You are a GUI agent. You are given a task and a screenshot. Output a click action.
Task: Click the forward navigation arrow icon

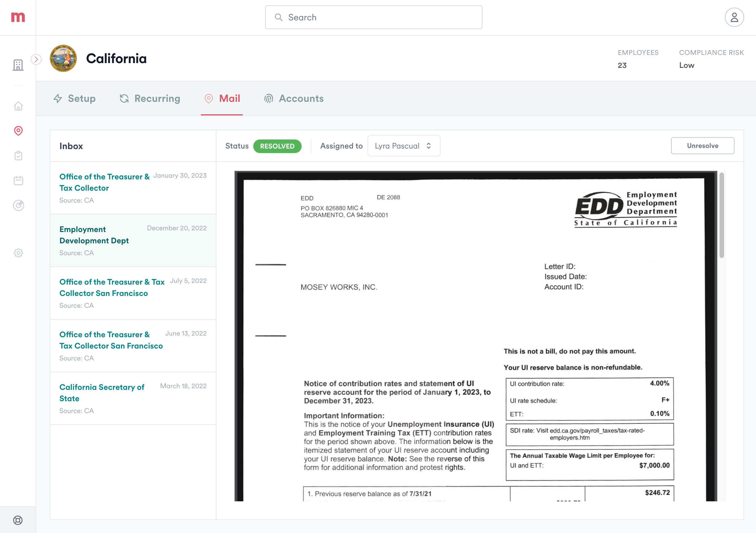[36, 59]
